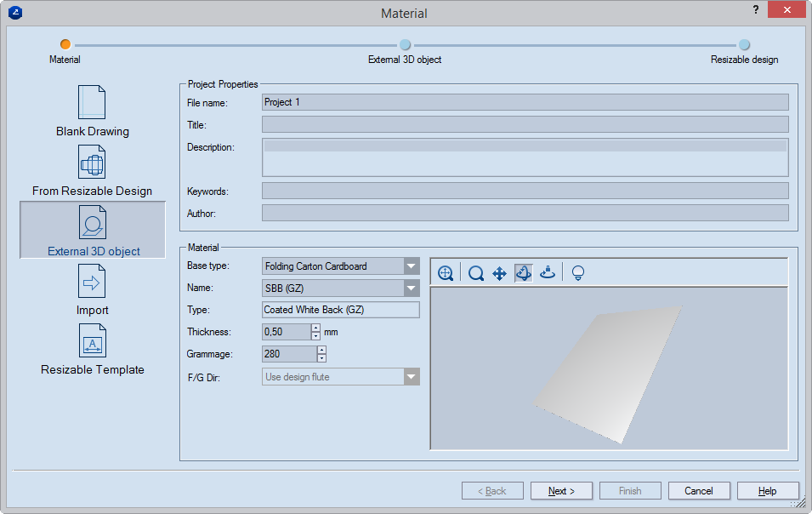Decrease Grammage with the down arrow
This screenshot has width=812, height=514.
pyautogui.click(x=321, y=358)
